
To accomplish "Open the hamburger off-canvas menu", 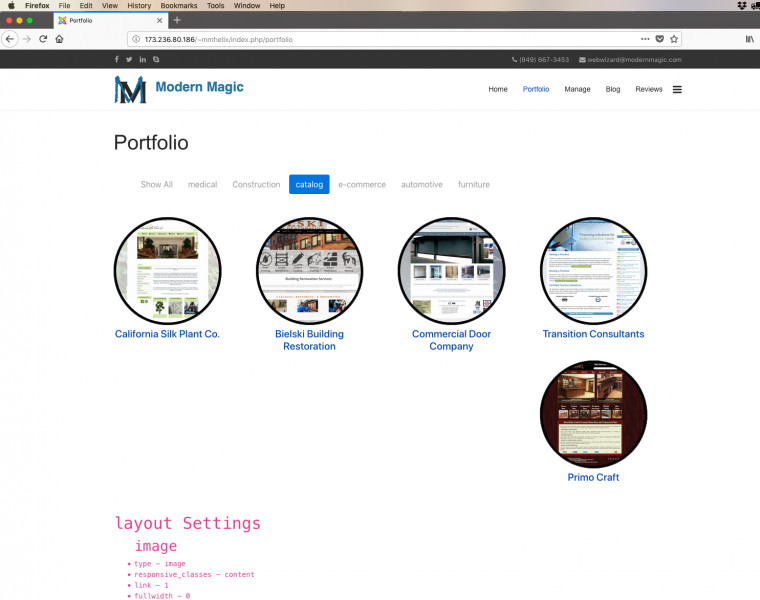I will 677,89.
